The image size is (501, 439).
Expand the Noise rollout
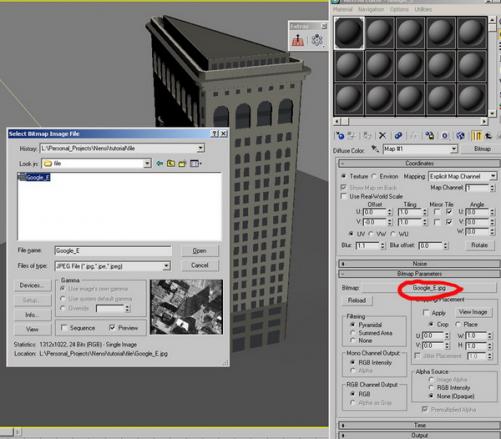pos(419,264)
